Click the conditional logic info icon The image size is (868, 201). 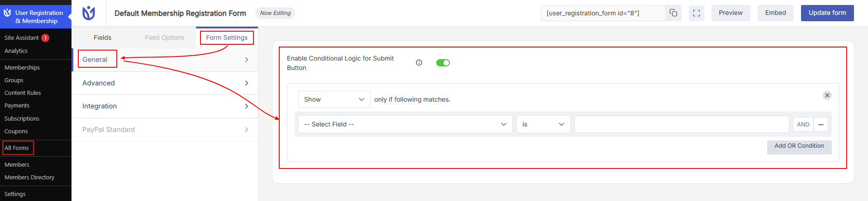419,63
